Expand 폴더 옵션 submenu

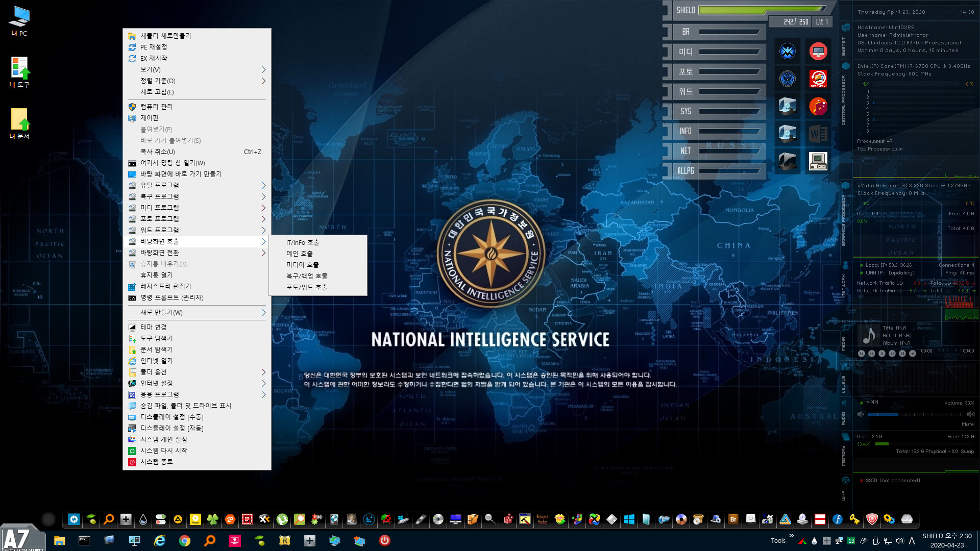click(x=197, y=372)
